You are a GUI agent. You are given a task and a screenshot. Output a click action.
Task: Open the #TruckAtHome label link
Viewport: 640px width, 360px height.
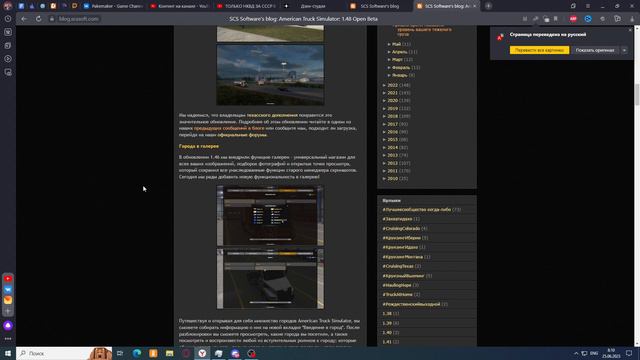tap(397, 294)
